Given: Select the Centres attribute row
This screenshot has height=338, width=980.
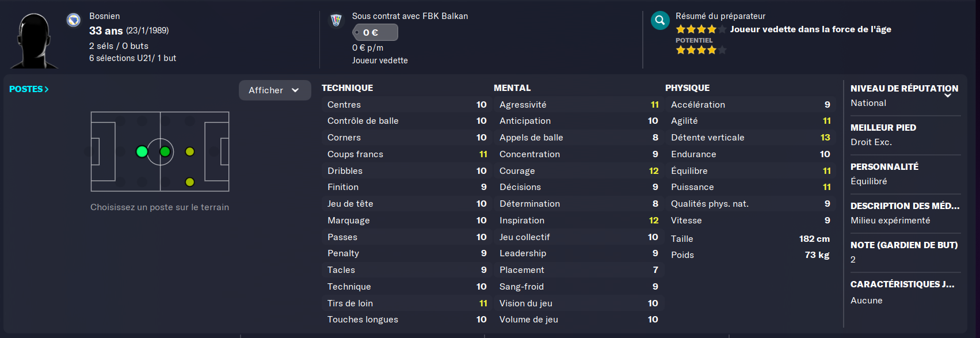Looking at the screenshot, I should click(406, 105).
